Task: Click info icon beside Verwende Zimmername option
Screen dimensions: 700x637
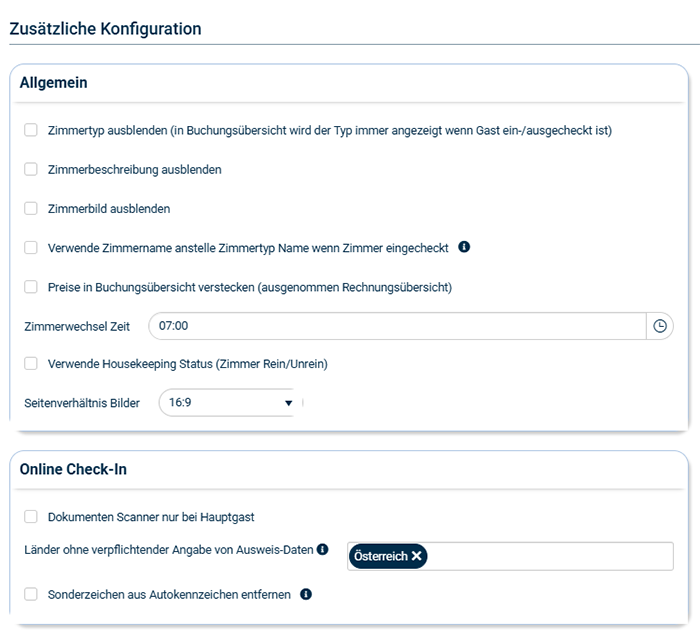Action: (464, 247)
